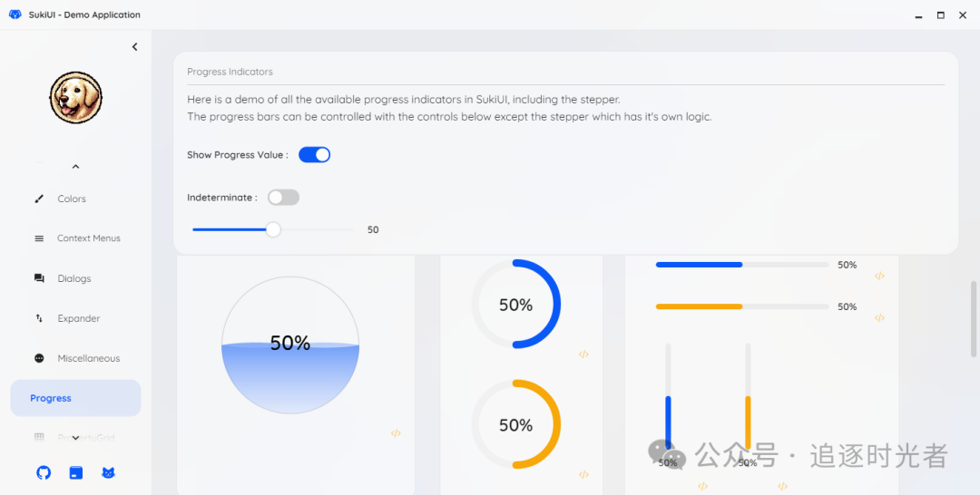Screen dimensions: 980x495
Task: Show code for the blue horizontal progress bar
Action: pyautogui.click(x=879, y=276)
